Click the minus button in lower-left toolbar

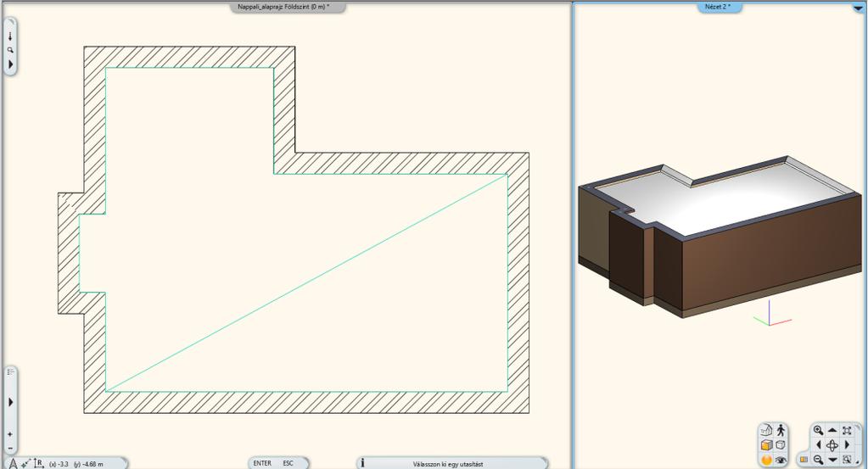click(10, 448)
